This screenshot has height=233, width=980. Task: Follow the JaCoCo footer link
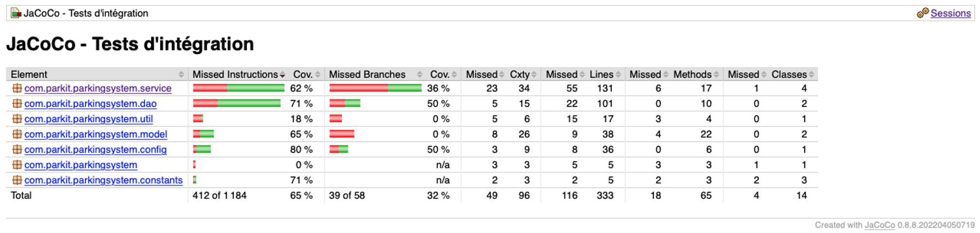click(879, 225)
